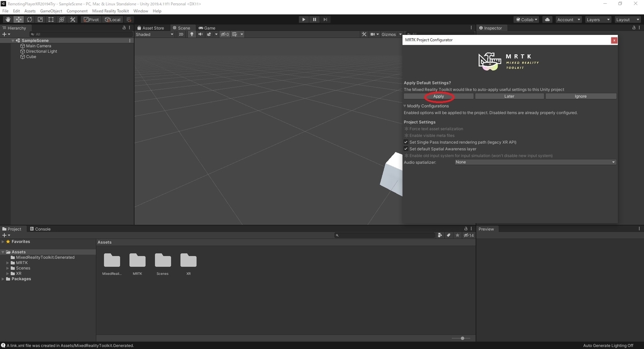Image resolution: width=644 pixels, height=349 pixels.
Task: Click the Later button
Action: pyautogui.click(x=509, y=96)
